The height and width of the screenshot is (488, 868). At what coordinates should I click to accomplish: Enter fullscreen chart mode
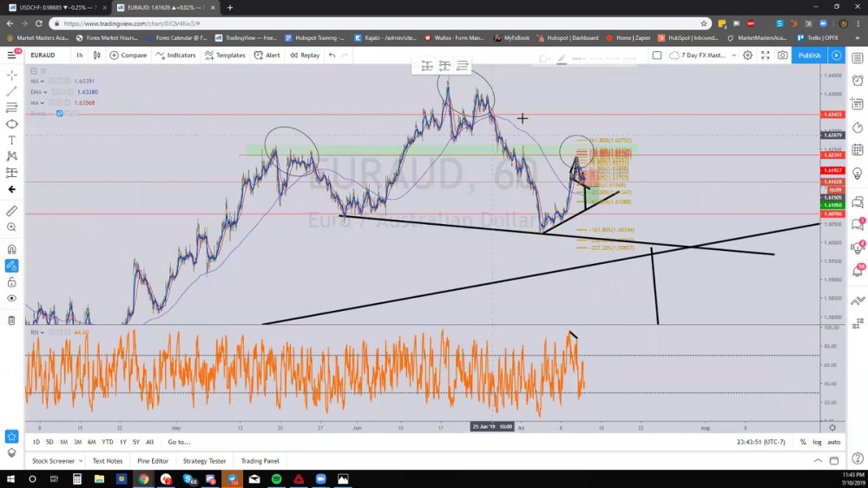point(765,55)
